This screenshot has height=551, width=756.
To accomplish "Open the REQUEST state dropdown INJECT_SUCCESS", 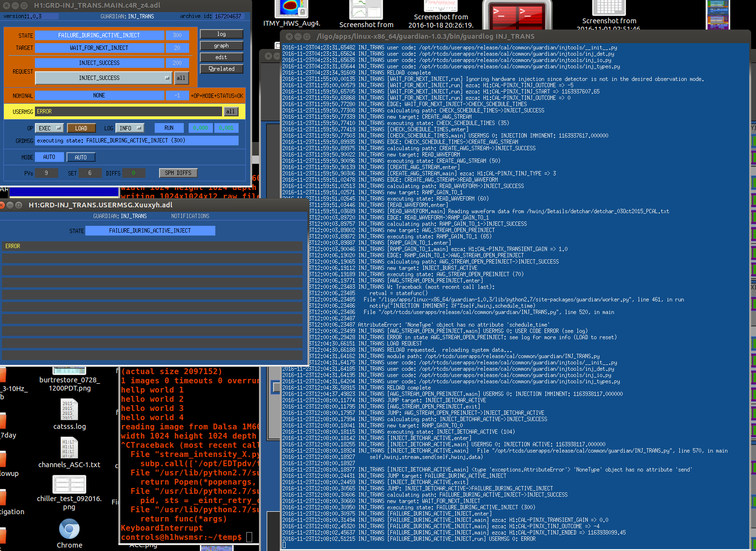I will click(x=103, y=78).
